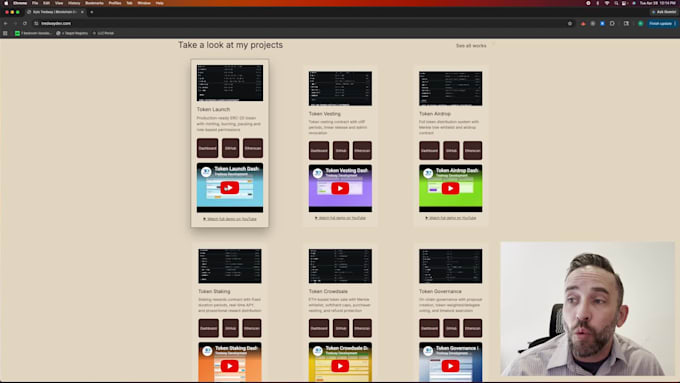Open the File menu

click(35, 3)
